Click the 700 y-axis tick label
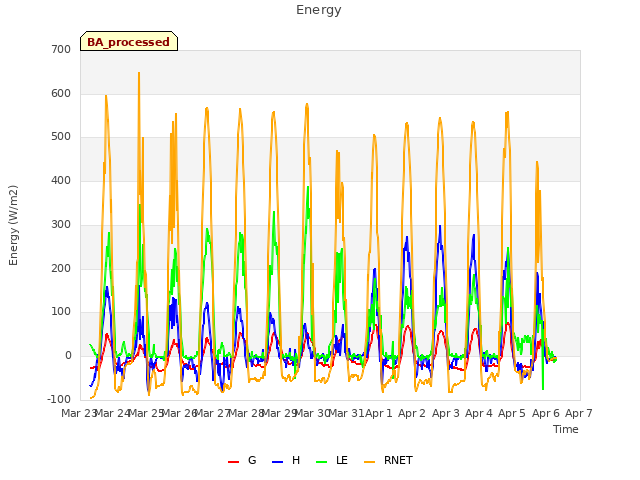Viewport: 640px width, 480px height. tap(61, 49)
